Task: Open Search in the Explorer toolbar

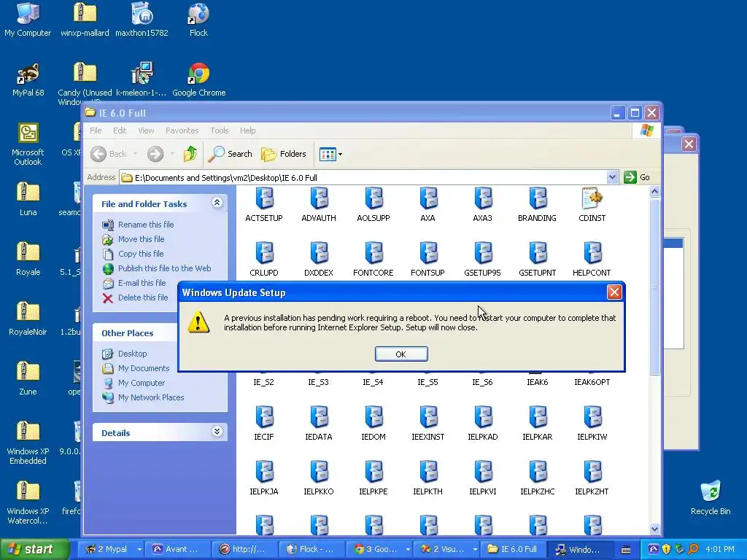Action: pyautogui.click(x=231, y=154)
